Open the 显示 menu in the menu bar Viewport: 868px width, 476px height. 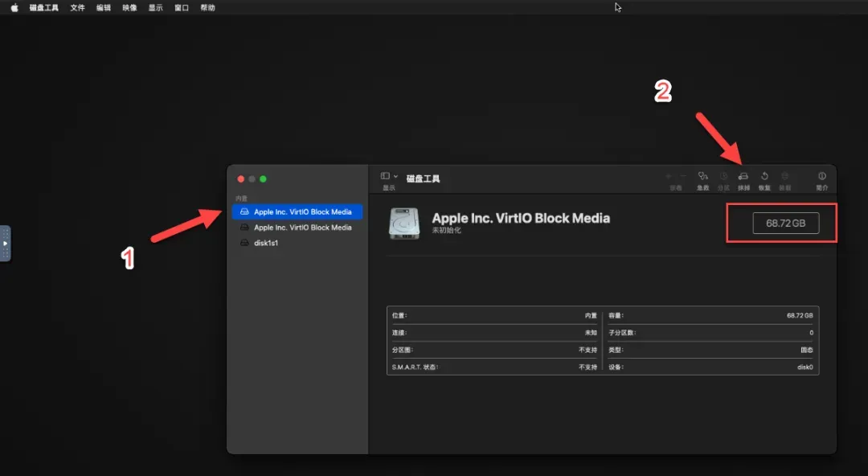pyautogui.click(x=156, y=8)
